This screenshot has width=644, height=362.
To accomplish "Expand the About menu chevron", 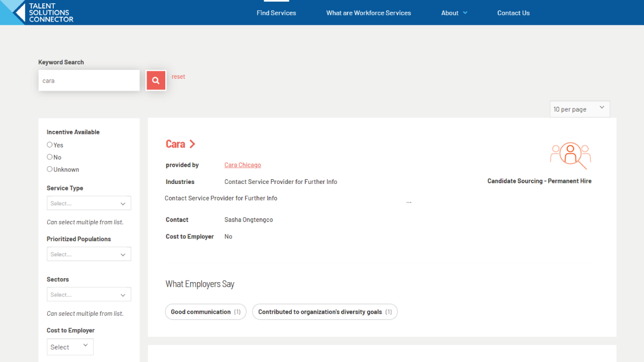I will click(465, 13).
